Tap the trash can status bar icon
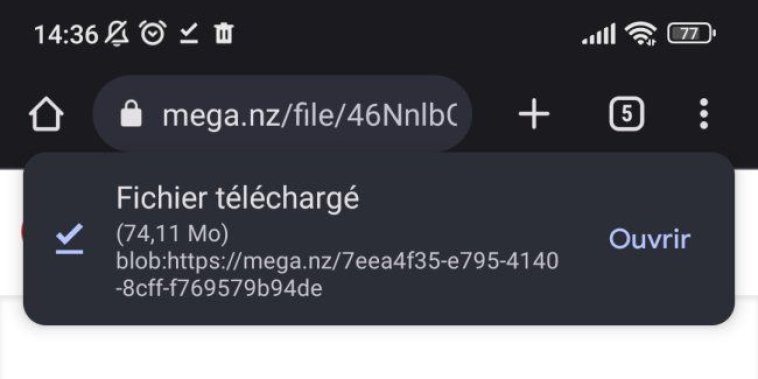758x379 pixels. pyautogui.click(x=224, y=34)
